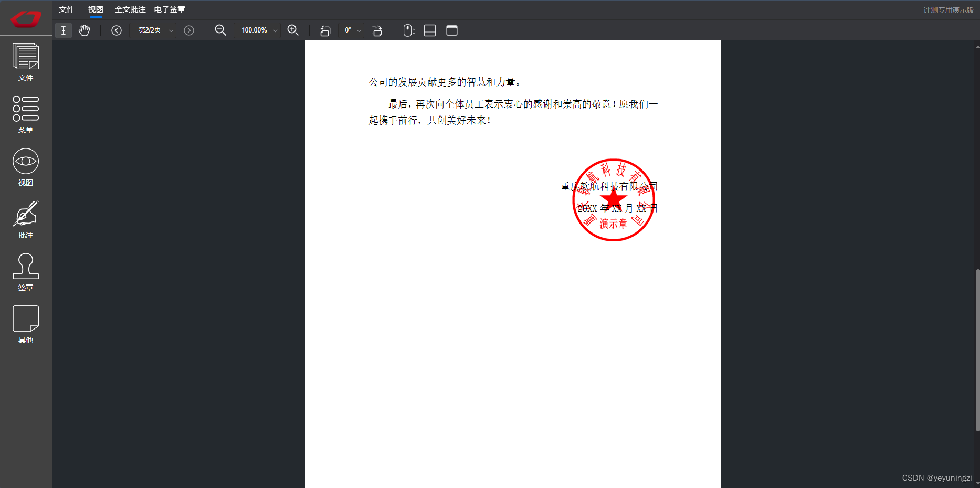Click the vertical scrollbar thumb
This screenshot has width=980, height=488.
click(x=977, y=350)
